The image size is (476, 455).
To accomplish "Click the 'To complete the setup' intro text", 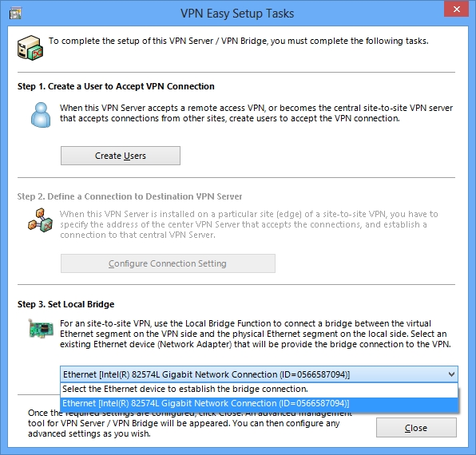I will point(239,41).
